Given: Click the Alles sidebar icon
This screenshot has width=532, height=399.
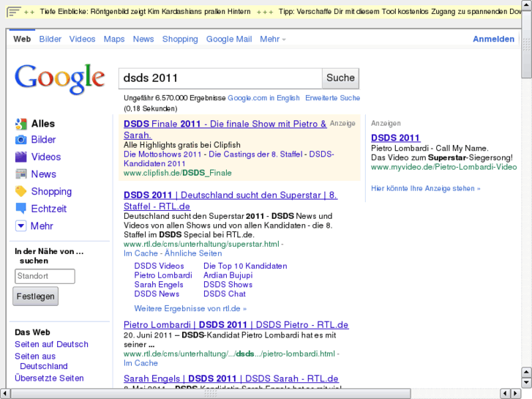Looking at the screenshot, I should [x=20, y=124].
